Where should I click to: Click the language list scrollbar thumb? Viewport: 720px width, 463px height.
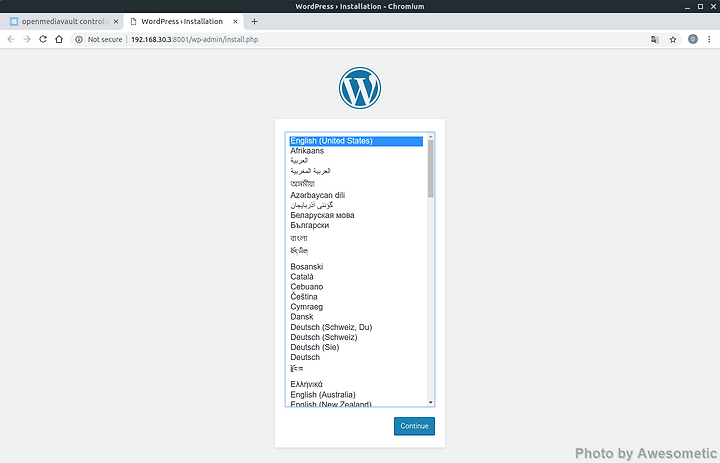click(x=430, y=169)
